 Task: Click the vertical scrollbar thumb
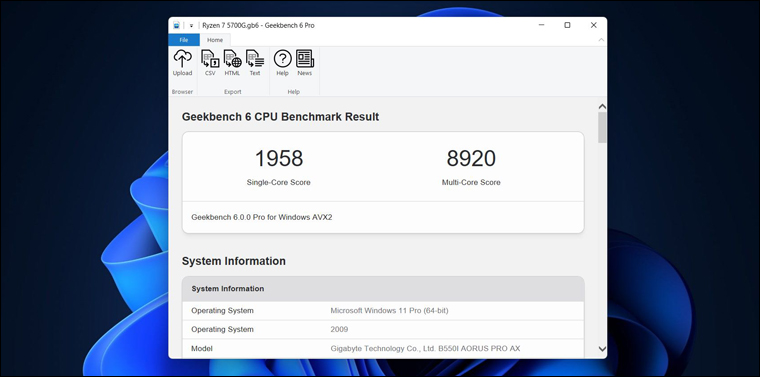[602, 127]
